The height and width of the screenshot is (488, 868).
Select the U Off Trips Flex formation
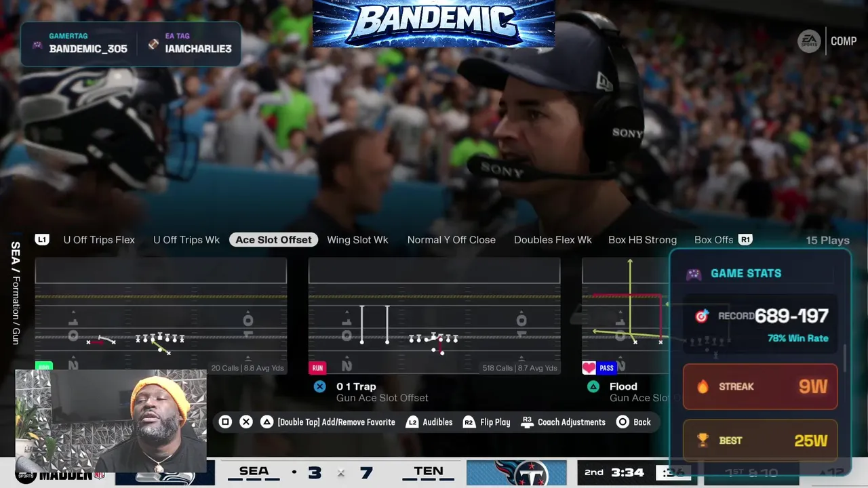[x=99, y=240]
